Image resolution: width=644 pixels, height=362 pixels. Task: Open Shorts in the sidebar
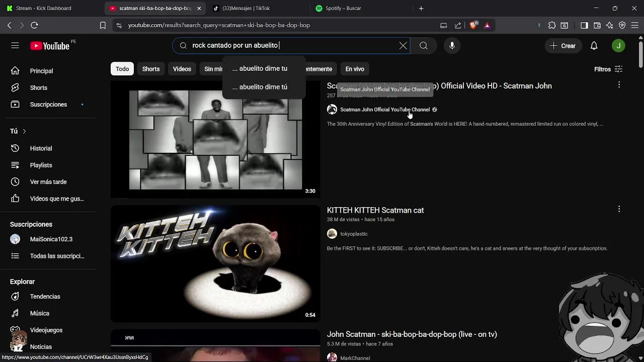48,87
